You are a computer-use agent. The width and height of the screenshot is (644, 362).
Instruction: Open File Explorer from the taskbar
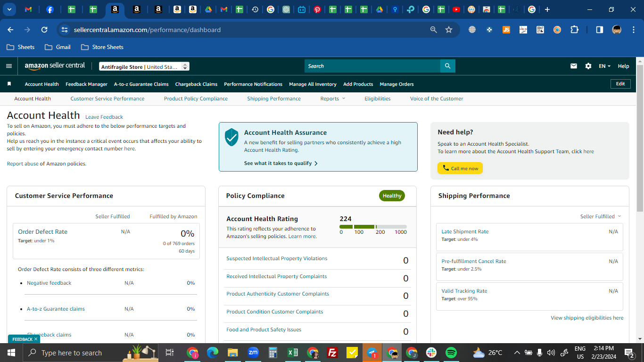[233, 353]
